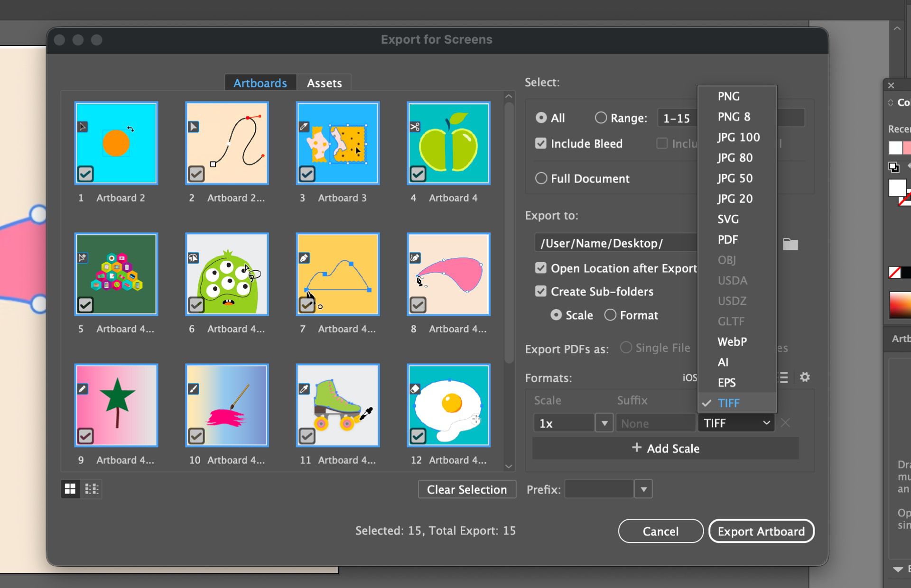Open the Prefix dropdown arrow
This screenshot has height=588, width=911.
pyautogui.click(x=643, y=489)
